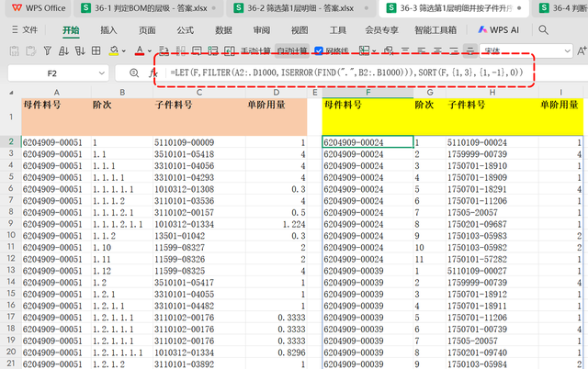Switch to the 36-2 筛选第1层明细 file tab
This screenshot has height=369, width=588.
300,8
